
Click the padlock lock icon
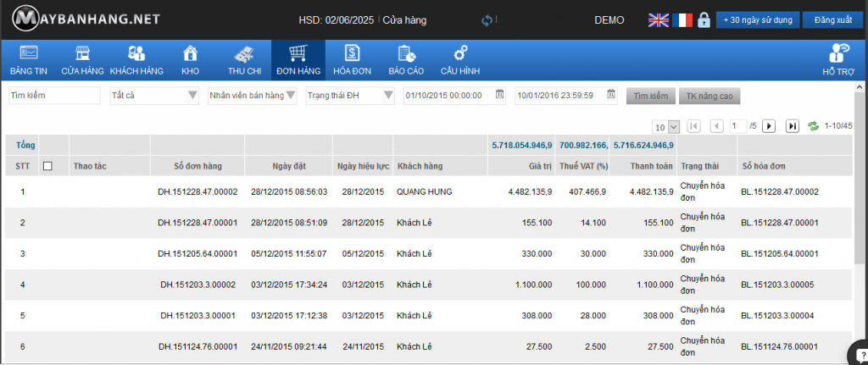(704, 20)
